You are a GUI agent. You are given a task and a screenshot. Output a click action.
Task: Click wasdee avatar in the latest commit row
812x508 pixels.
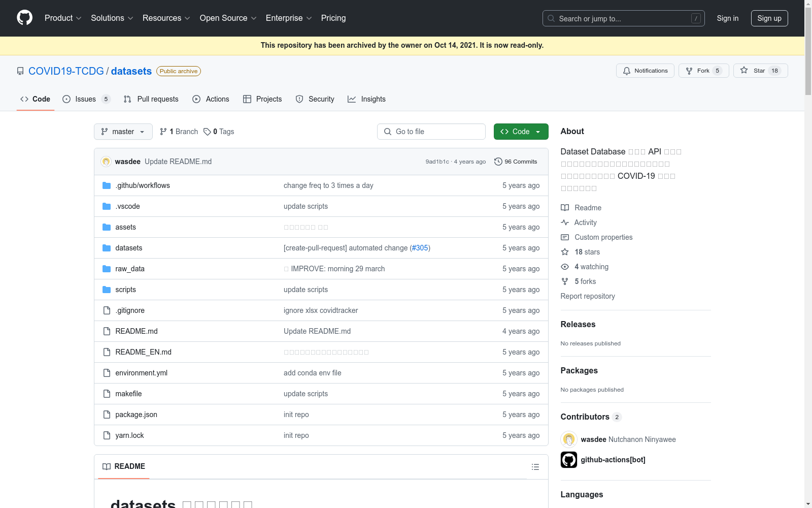[x=106, y=162]
